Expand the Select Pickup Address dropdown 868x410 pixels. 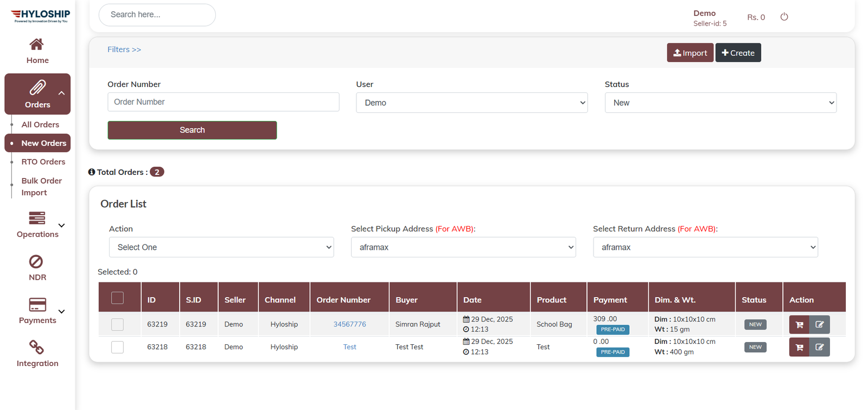463,247
